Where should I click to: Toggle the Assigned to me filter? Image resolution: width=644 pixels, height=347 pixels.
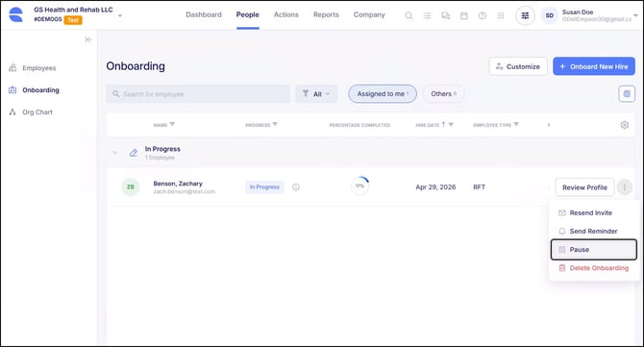pyautogui.click(x=383, y=93)
